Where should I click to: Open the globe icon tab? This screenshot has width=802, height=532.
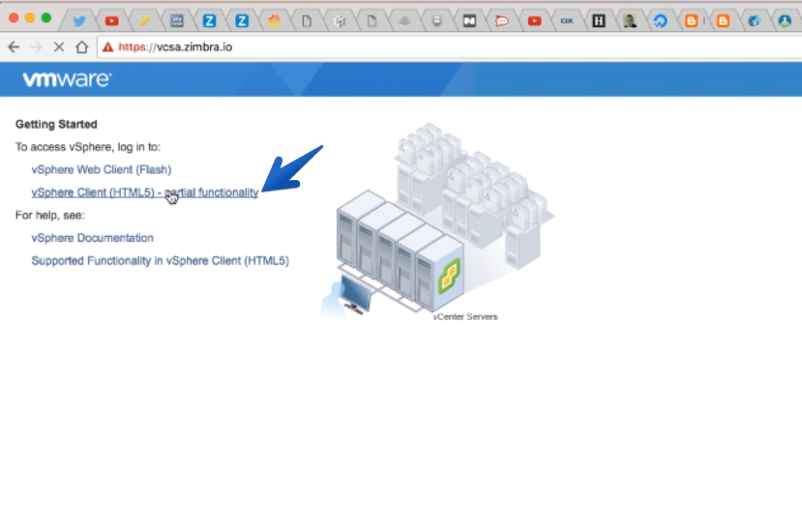(x=754, y=21)
